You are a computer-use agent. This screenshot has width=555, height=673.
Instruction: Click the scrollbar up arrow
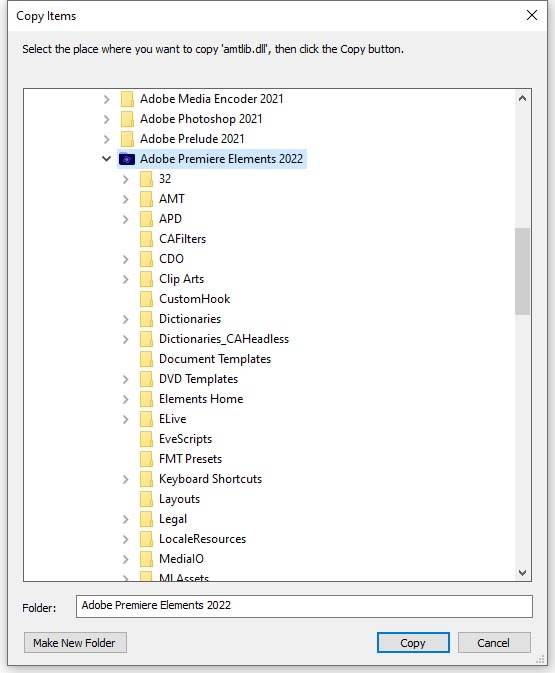pos(522,98)
